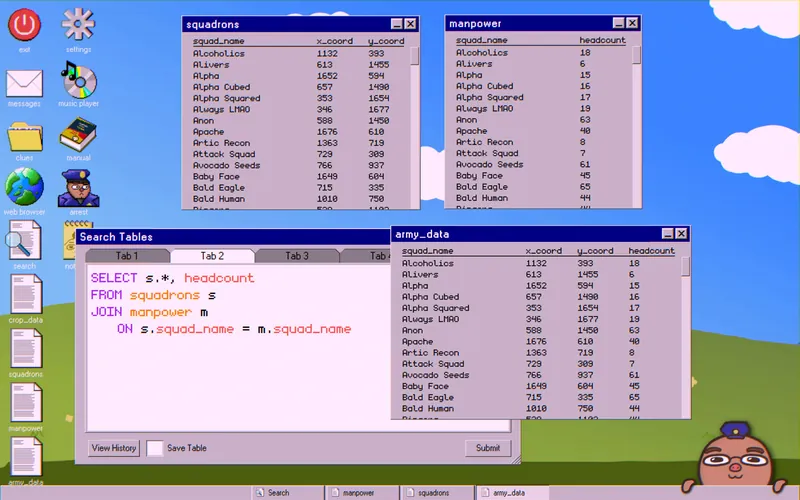Click the headcount keyword in the query
The image size is (800, 500).
(219, 278)
